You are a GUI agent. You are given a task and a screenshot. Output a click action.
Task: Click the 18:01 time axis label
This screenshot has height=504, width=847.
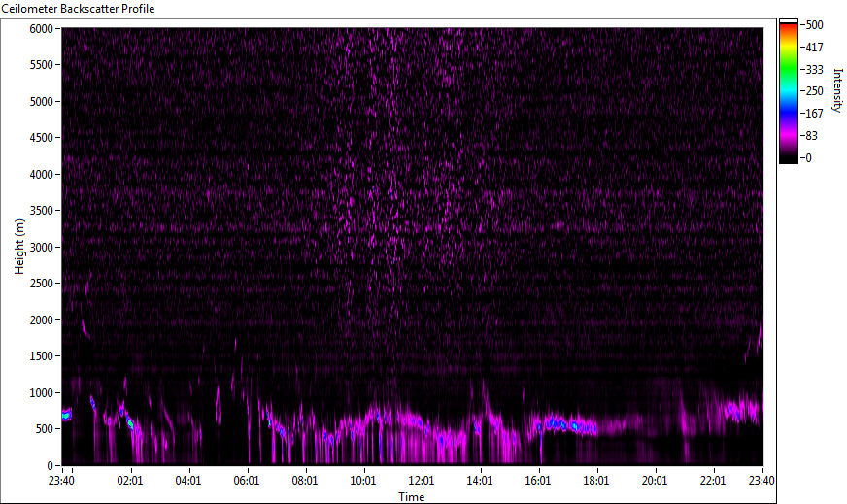596,481
